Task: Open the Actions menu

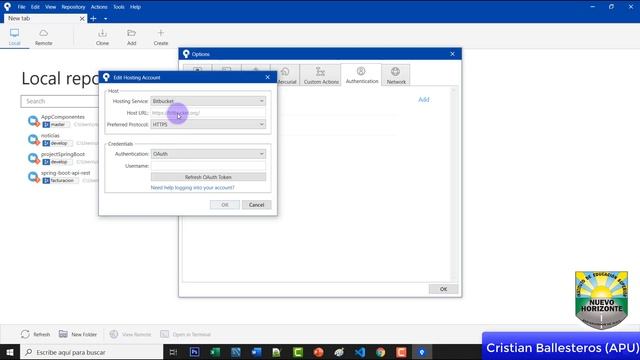Action: pos(99,7)
